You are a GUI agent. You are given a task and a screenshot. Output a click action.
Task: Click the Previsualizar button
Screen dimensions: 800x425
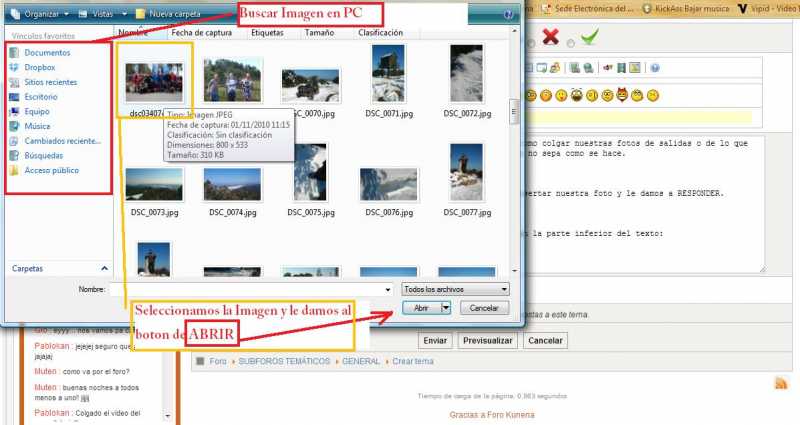tap(487, 340)
